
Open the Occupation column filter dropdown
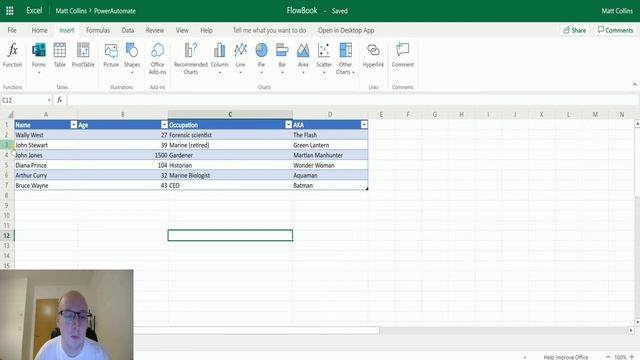click(x=289, y=124)
